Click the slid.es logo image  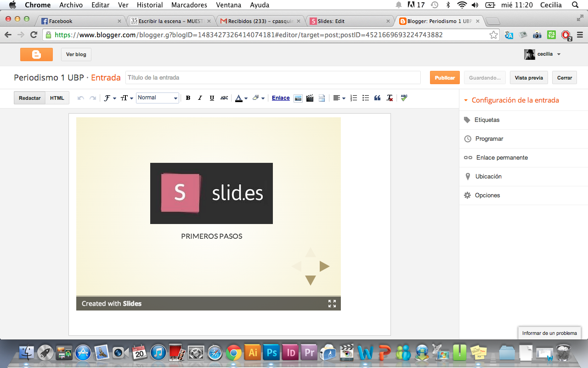(x=211, y=193)
